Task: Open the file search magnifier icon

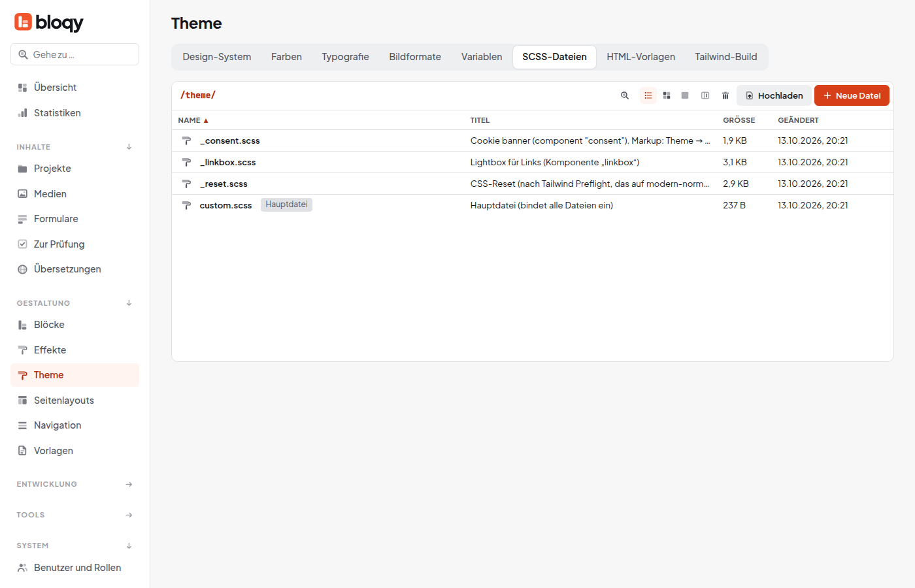Action: click(x=625, y=95)
